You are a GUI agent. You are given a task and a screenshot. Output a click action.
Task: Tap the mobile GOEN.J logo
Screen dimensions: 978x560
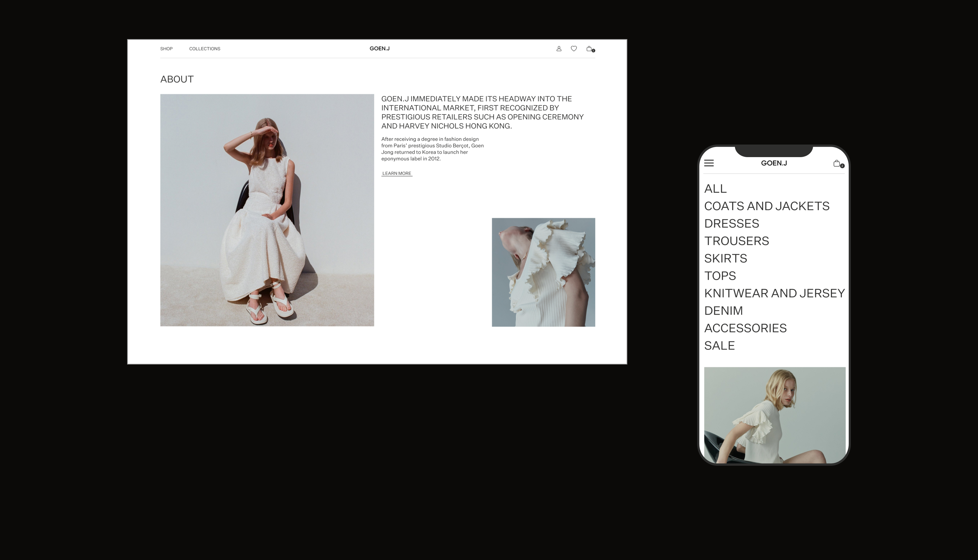[x=774, y=163]
